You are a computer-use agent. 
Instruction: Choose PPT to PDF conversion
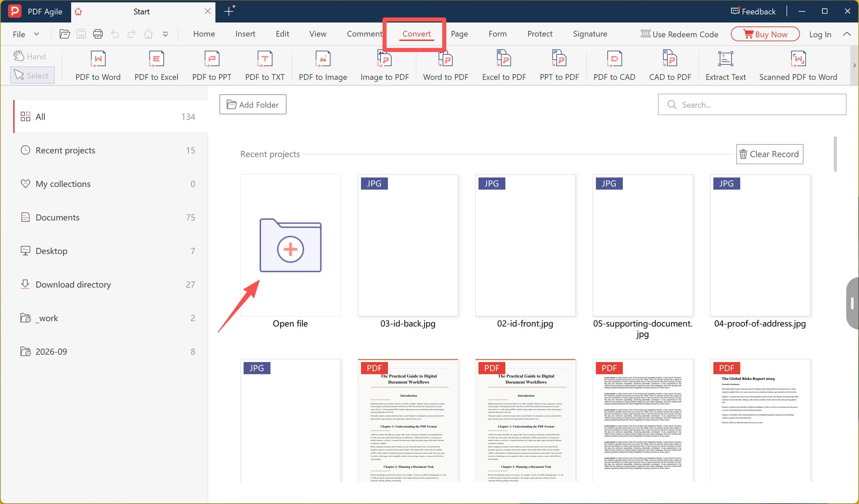[x=559, y=66]
